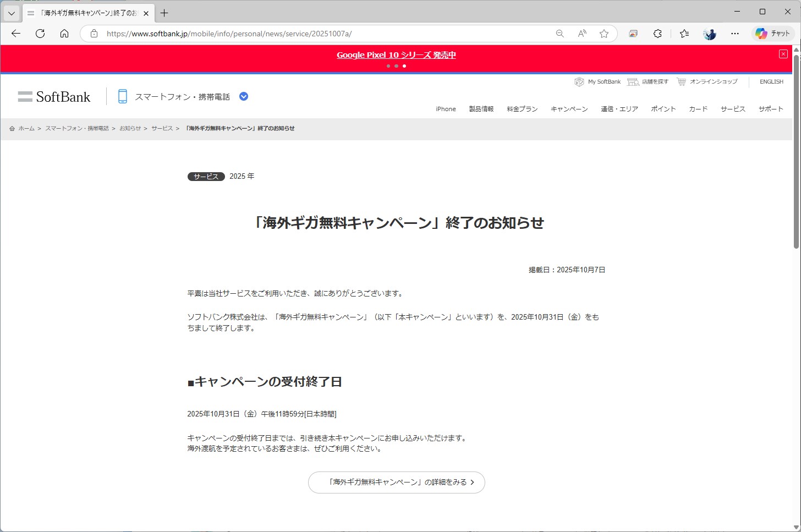Open the browser profile avatar

709,34
